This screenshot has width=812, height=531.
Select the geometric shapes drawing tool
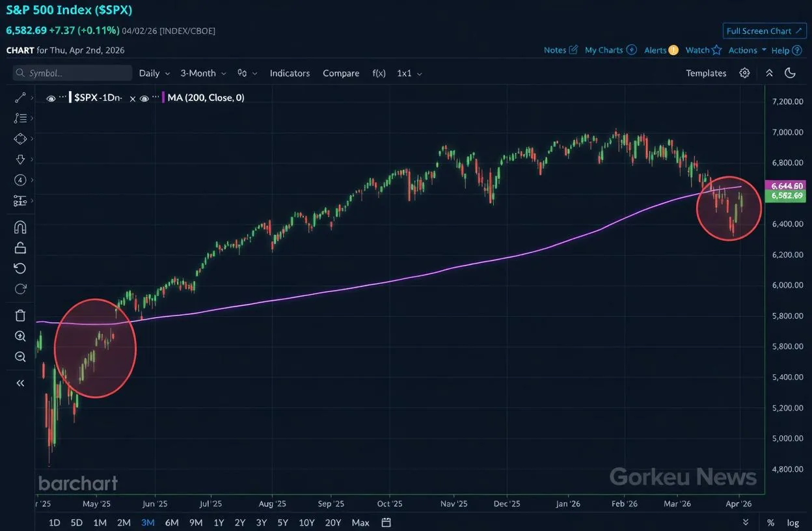click(x=20, y=139)
